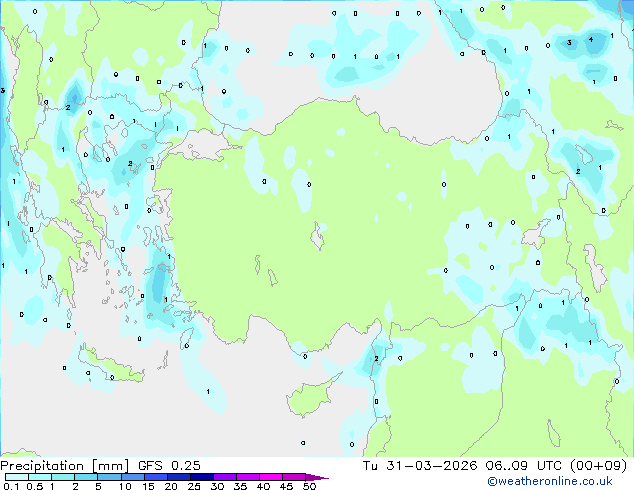Select the 'Precipitation [mm]' title text

64,466
